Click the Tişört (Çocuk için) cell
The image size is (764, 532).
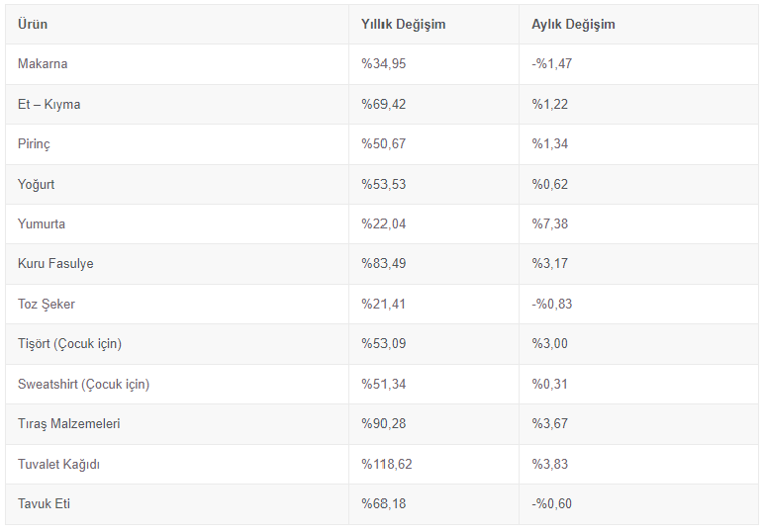coord(69,344)
